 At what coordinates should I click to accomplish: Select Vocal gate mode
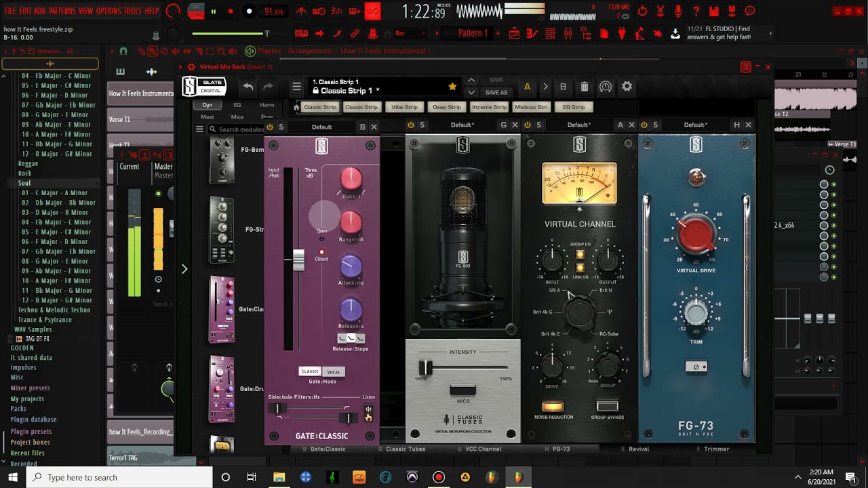[x=334, y=371]
